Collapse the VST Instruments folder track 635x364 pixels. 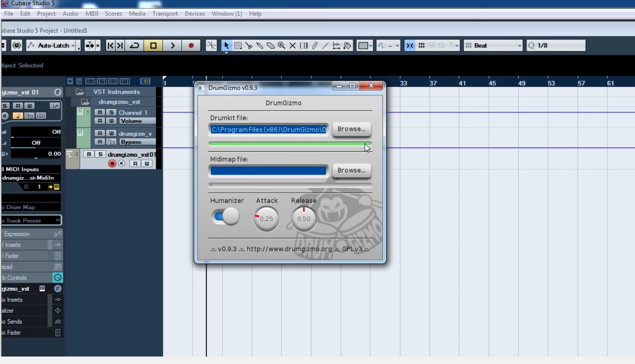click(x=79, y=92)
